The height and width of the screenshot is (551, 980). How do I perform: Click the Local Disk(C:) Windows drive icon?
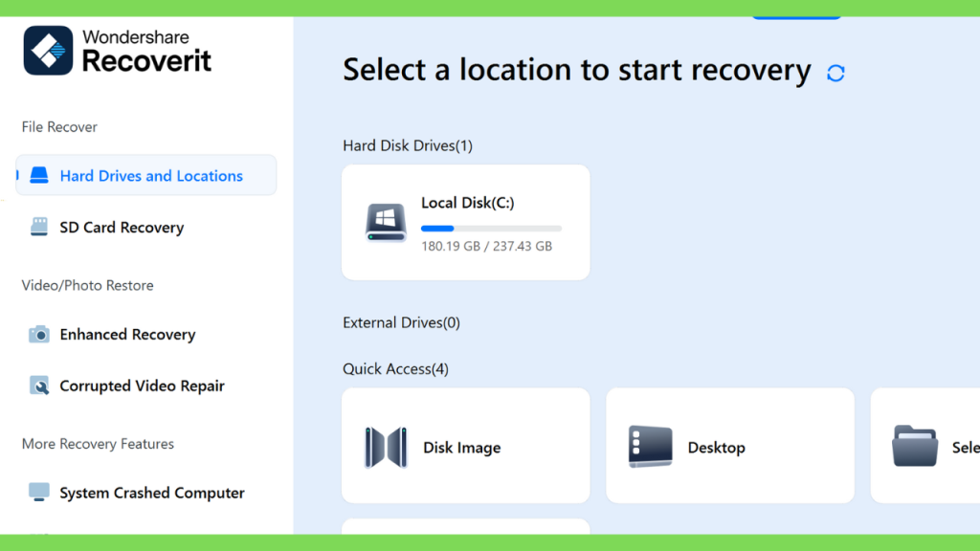(386, 222)
